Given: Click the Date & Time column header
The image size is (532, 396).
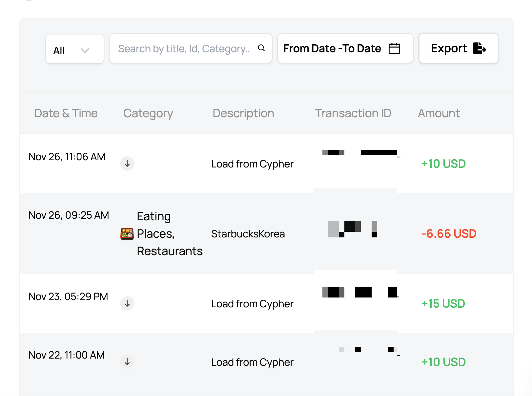Looking at the screenshot, I should tap(66, 113).
